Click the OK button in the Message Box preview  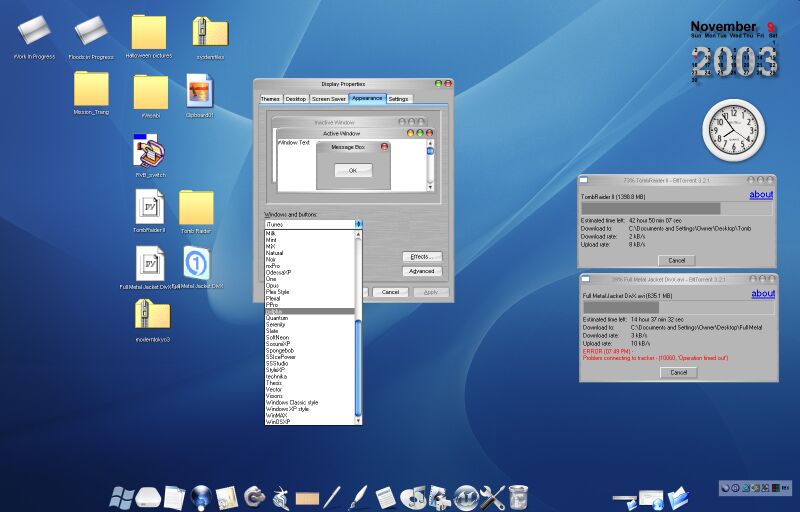[353, 170]
